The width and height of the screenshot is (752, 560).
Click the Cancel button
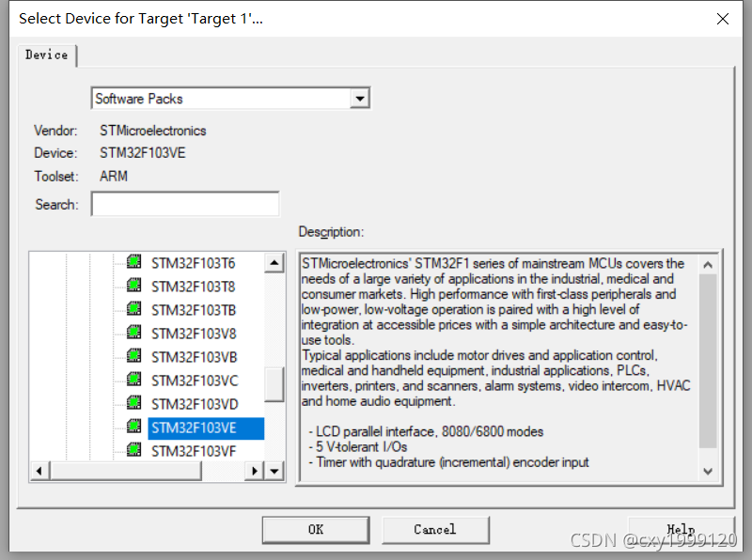(435, 530)
